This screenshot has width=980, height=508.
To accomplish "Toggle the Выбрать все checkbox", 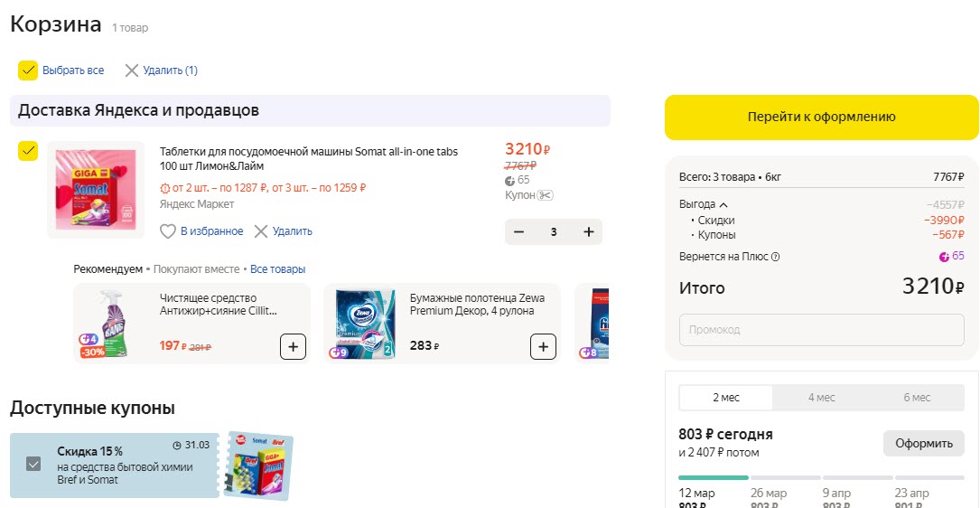I will [28, 71].
